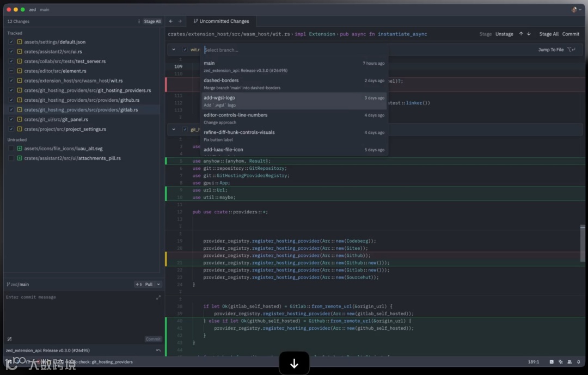
Task: Uncheck the default.json staged checkbox
Action: coord(11,42)
